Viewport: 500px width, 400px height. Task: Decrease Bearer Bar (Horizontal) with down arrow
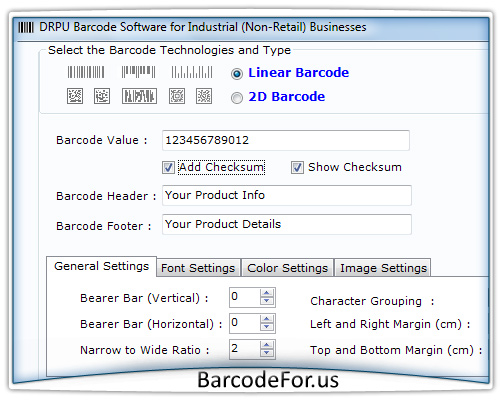[x=267, y=327]
